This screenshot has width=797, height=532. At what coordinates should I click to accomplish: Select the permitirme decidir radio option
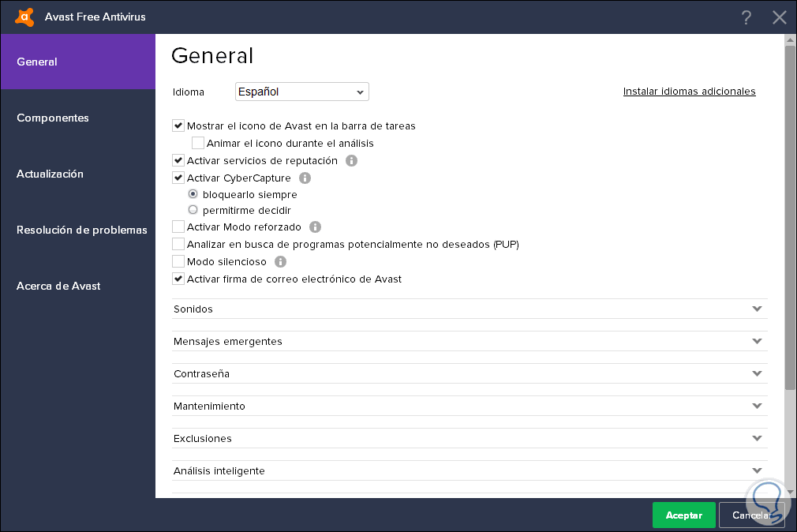(193, 211)
